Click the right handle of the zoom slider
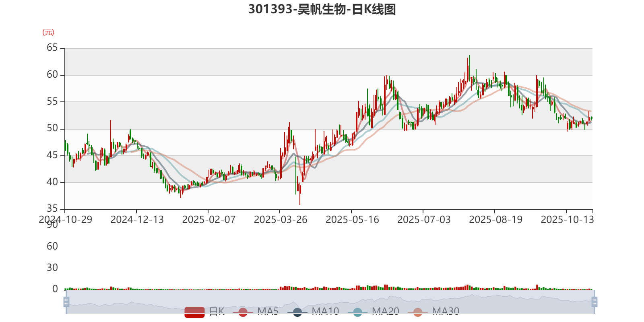644x322 pixels. [594, 302]
